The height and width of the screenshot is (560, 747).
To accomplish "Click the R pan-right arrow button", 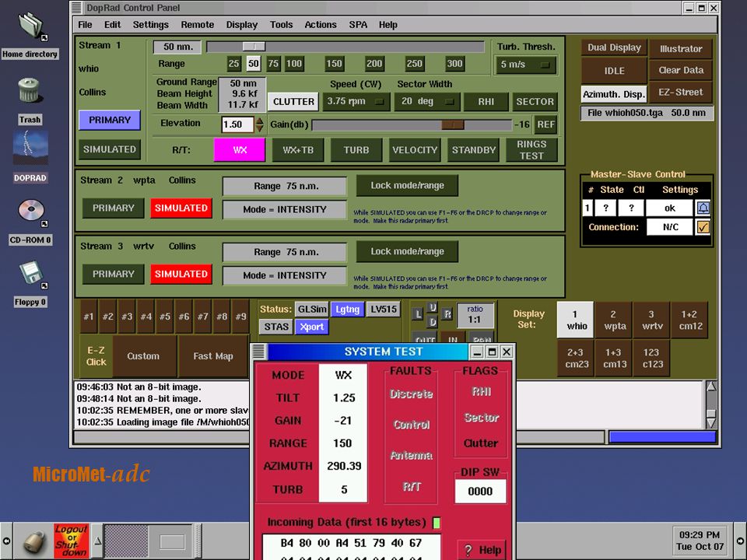I will [x=447, y=314].
